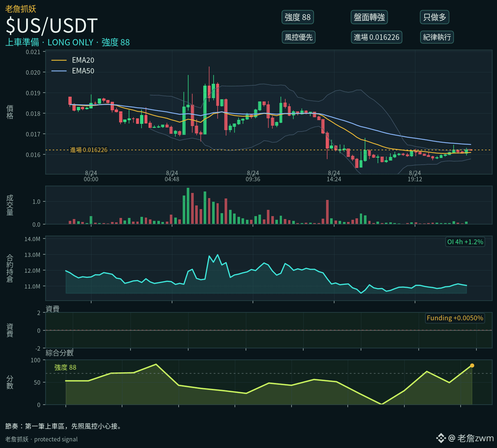Click the 只做多 badge

435,17
